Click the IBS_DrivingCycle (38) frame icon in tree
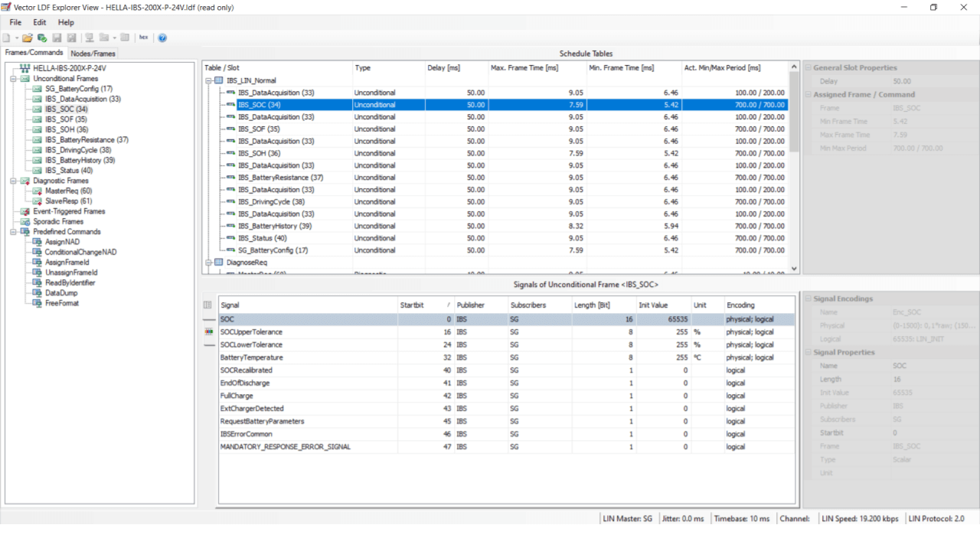Viewport: 980px width, 551px height. pos(37,150)
